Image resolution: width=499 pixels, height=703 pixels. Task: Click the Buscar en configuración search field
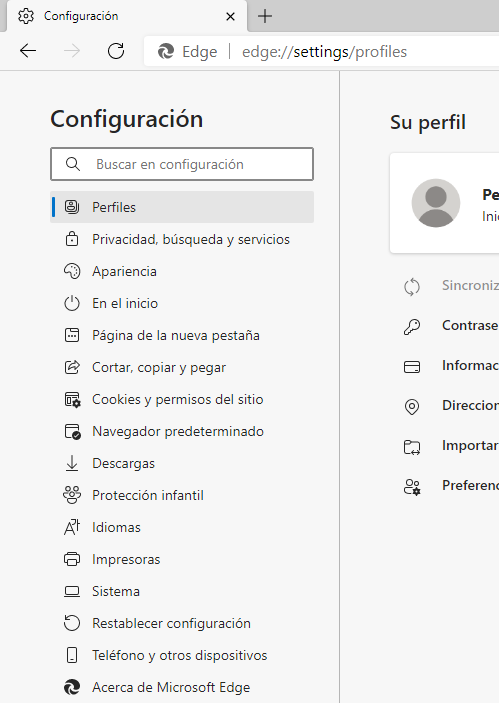pyautogui.click(x=182, y=164)
